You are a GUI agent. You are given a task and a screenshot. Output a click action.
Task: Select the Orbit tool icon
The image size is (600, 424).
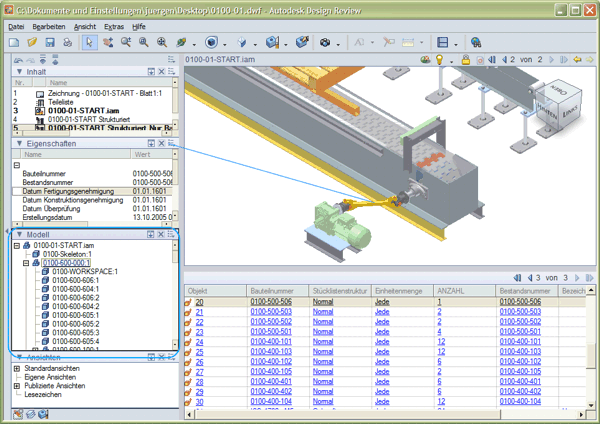pyautogui.click(x=181, y=42)
